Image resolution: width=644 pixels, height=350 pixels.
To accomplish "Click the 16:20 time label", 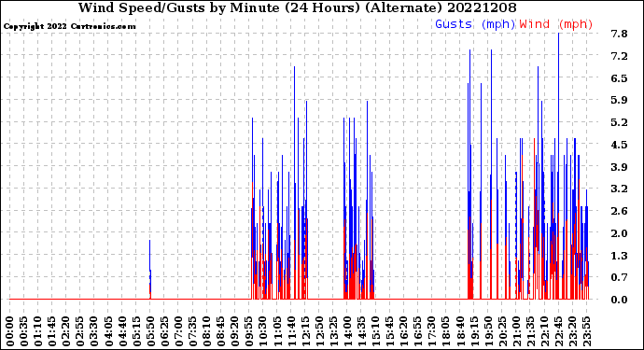I will 404,331.
